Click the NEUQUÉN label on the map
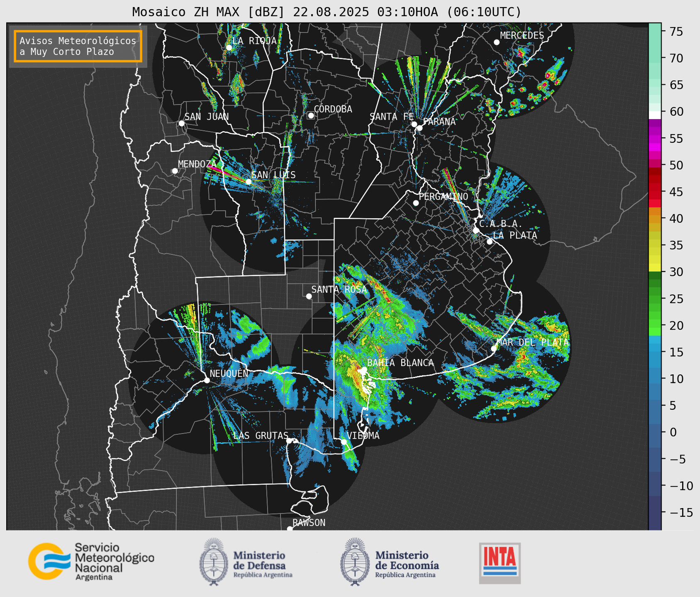This screenshot has width=700, height=597. [229, 373]
